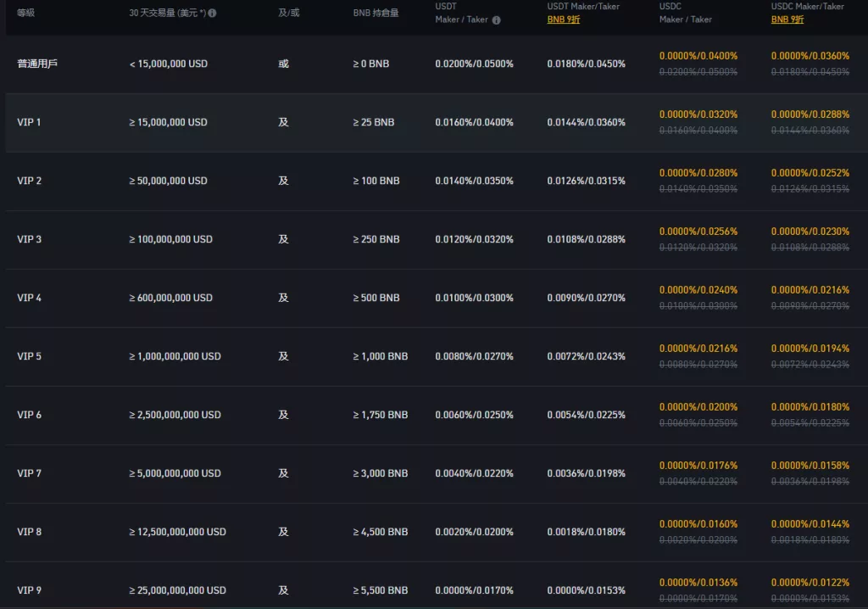Select the '≥ 3,000 BNB' holding cell
The image size is (868, 609).
tap(381, 473)
